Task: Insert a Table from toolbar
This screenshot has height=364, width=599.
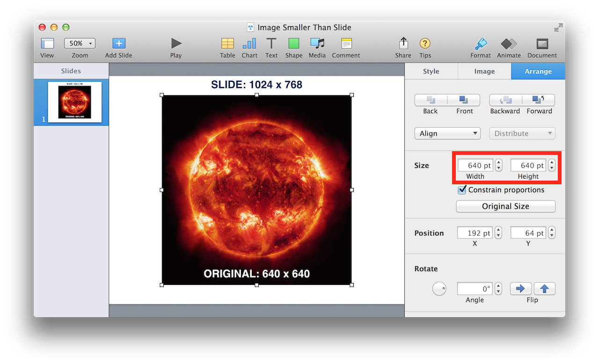Action: [227, 44]
